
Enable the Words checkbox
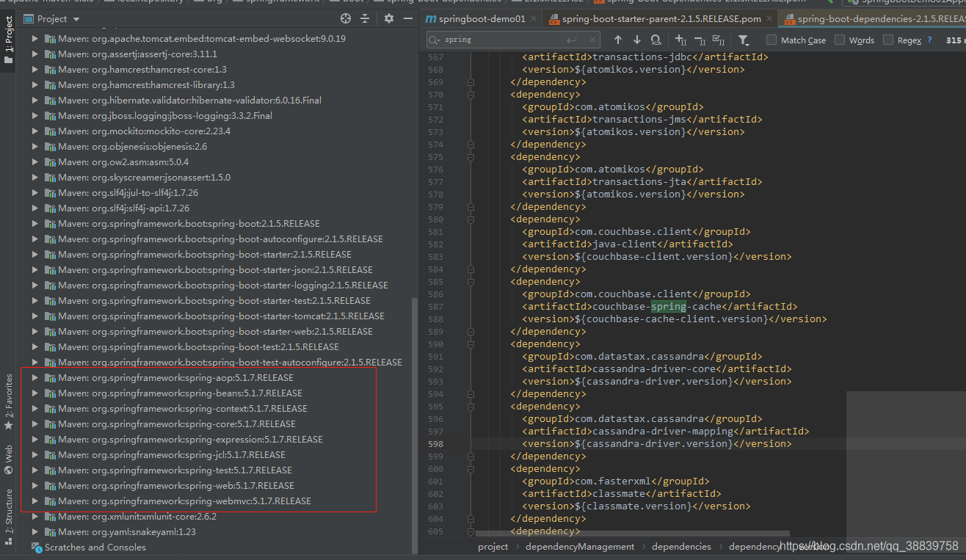840,40
